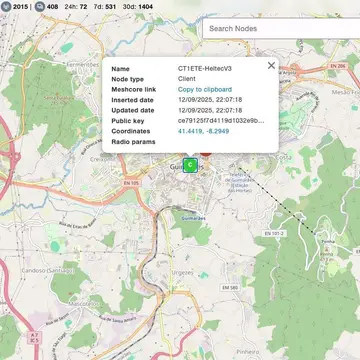Click the Search Nodes input field

pyautogui.click(x=281, y=28)
